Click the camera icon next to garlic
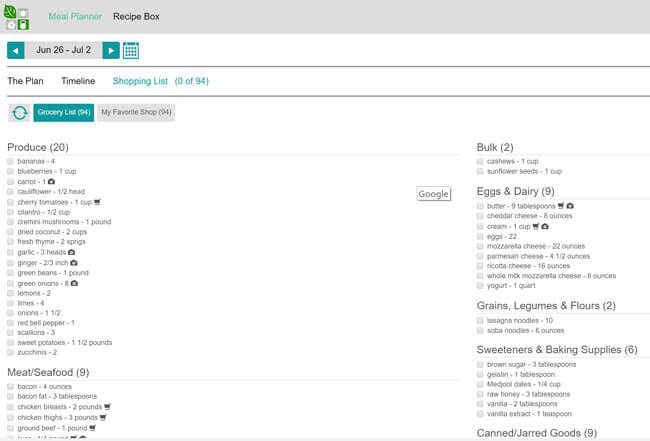 click(71, 252)
